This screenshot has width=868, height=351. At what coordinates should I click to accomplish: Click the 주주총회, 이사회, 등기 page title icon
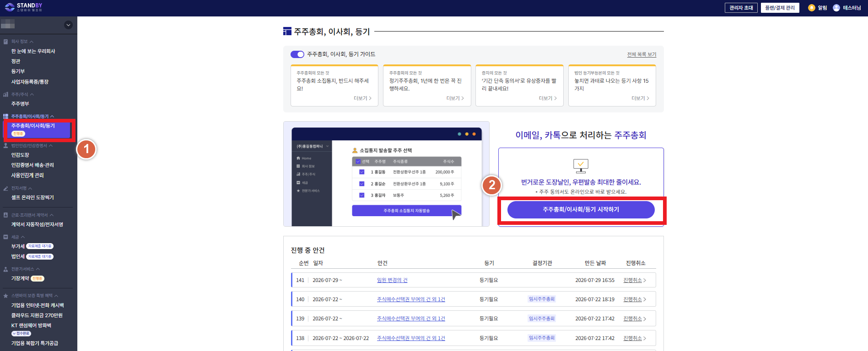287,32
